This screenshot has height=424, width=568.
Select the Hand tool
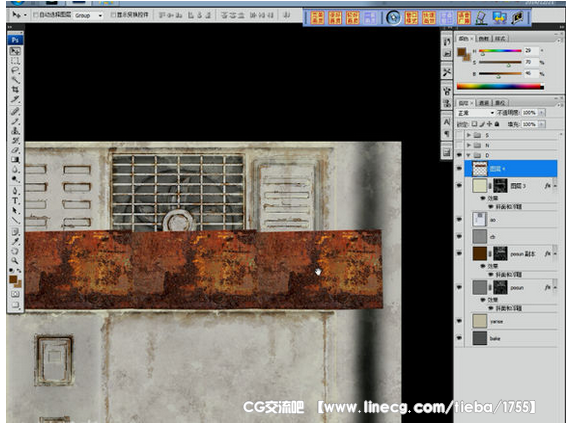click(15, 251)
